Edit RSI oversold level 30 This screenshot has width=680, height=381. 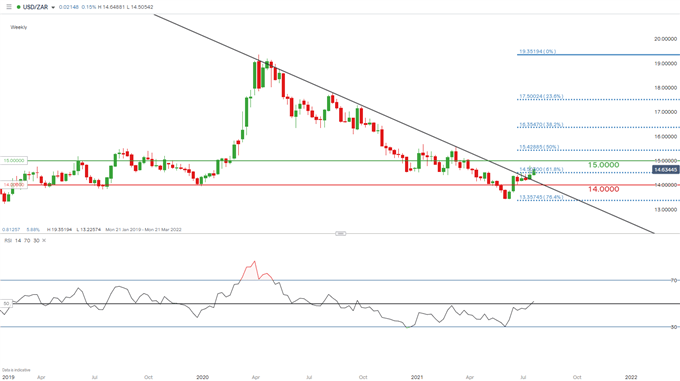(36, 240)
